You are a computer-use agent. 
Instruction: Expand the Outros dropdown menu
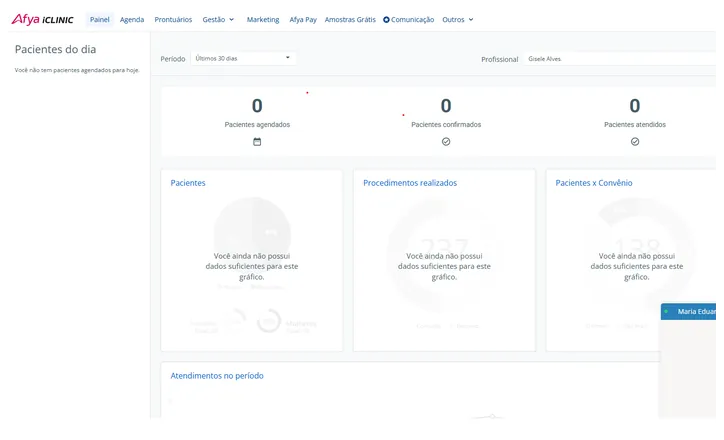point(458,19)
